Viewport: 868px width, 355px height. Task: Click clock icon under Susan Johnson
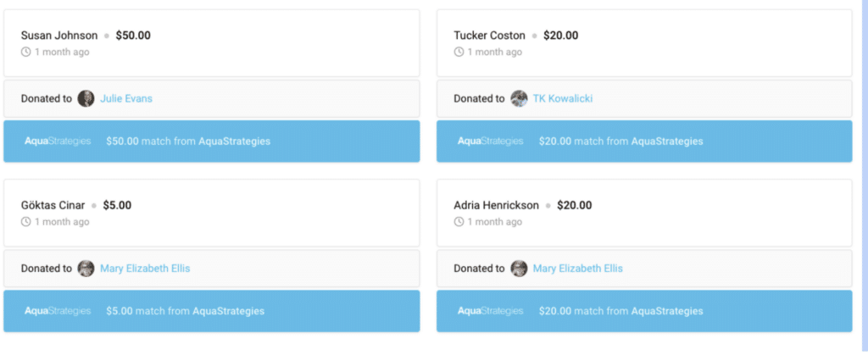pyautogui.click(x=25, y=52)
